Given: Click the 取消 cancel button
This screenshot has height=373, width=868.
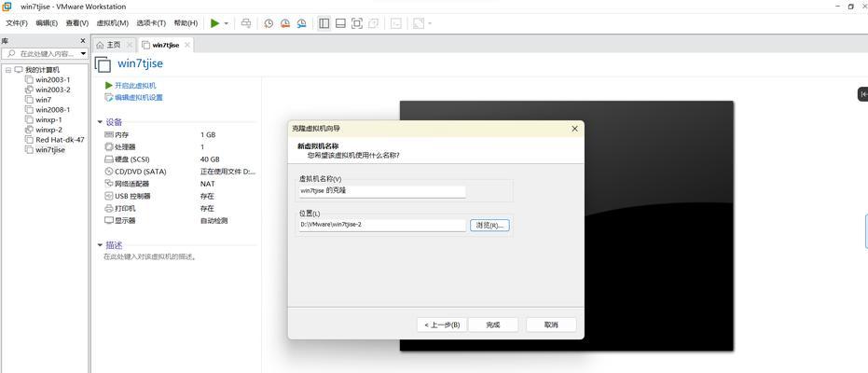Looking at the screenshot, I should pyautogui.click(x=551, y=325).
